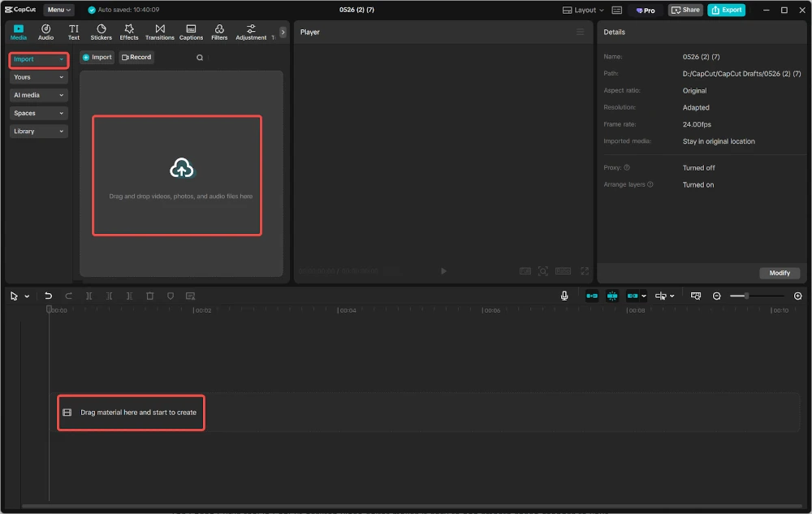812x514 pixels.
Task: Click Arrange layers info help icon
Action: [650, 184]
